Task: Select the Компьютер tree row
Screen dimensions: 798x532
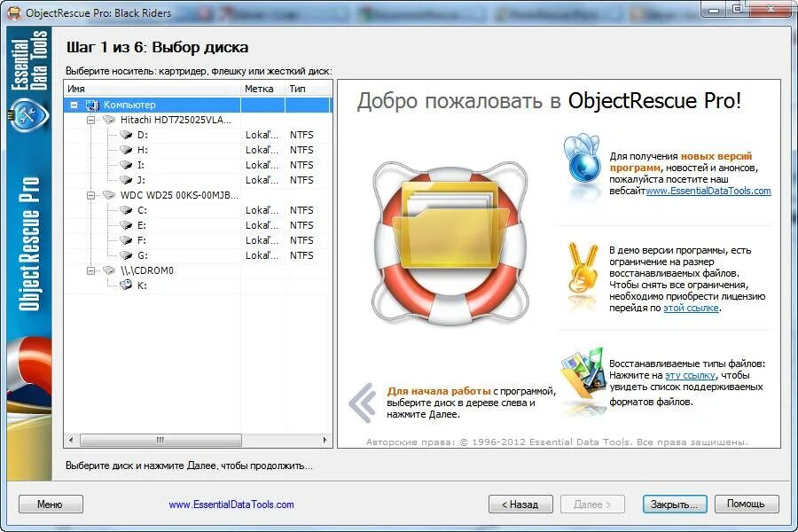Action: pyautogui.click(x=198, y=105)
